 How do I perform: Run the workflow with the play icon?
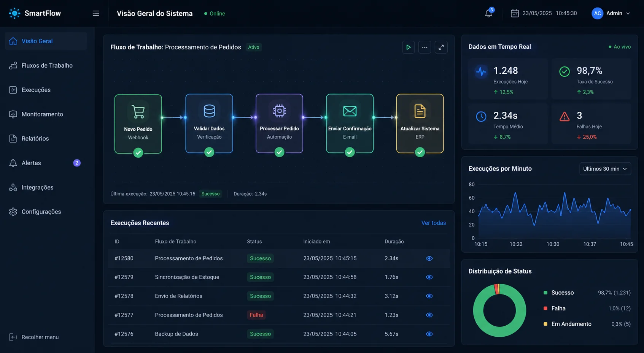[x=408, y=47]
